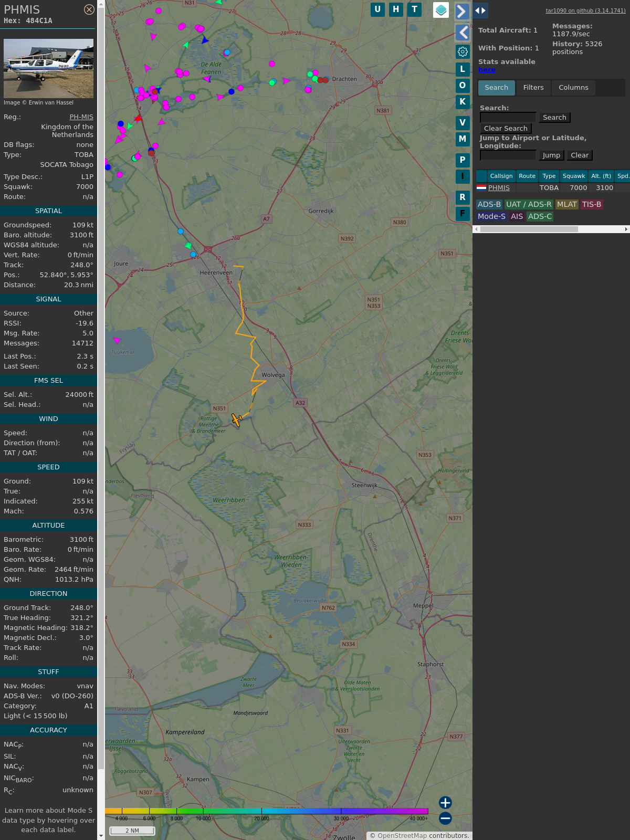Select the orange PHMIS aircraft on map
This screenshot has height=840, width=630.
[237, 420]
